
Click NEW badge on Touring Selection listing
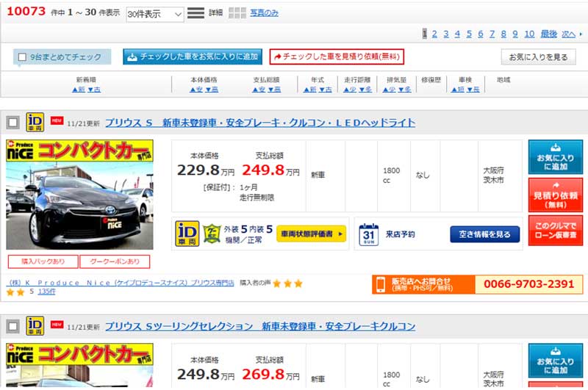(x=57, y=324)
